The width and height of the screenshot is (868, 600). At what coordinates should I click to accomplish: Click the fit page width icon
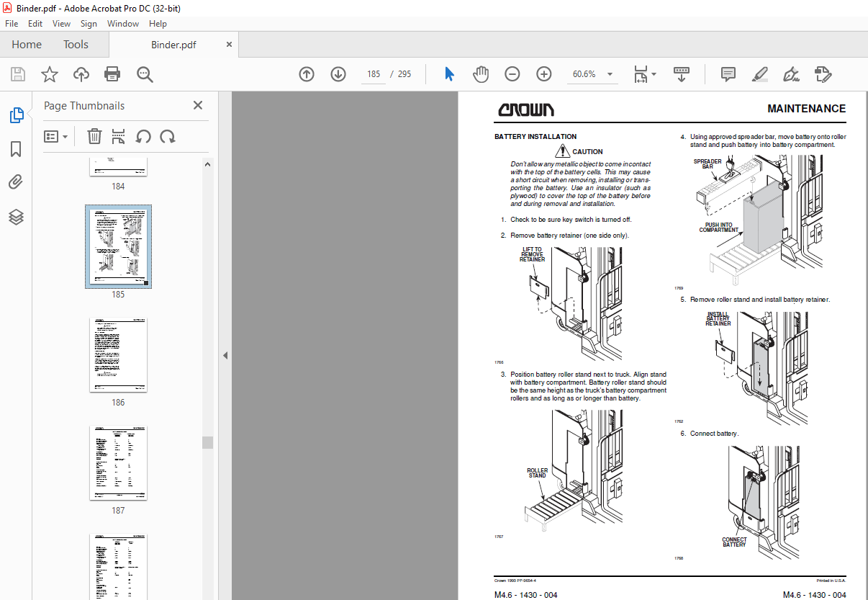click(641, 74)
